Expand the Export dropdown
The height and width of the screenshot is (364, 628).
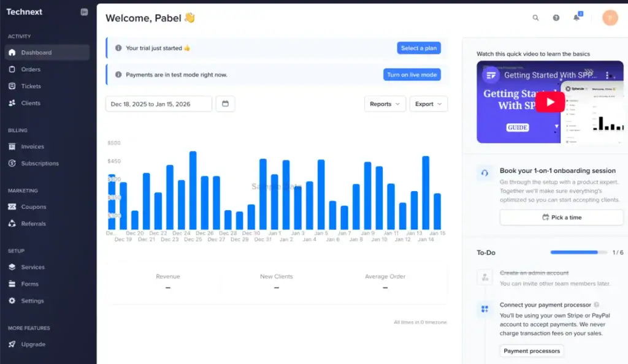pyautogui.click(x=428, y=104)
